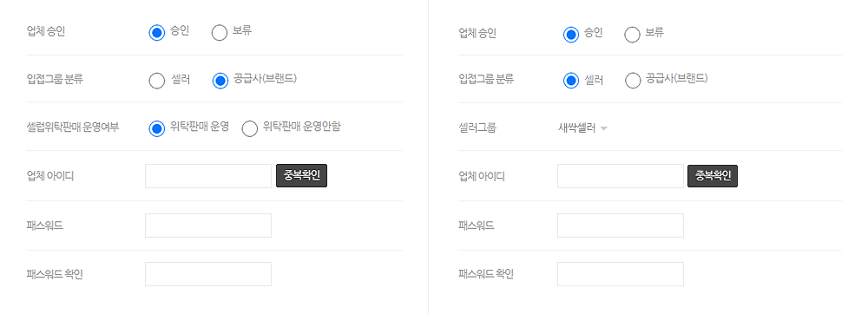Choose 공급사(브랜드) radio in the left form
The image size is (868, 314).
(220, 81)
